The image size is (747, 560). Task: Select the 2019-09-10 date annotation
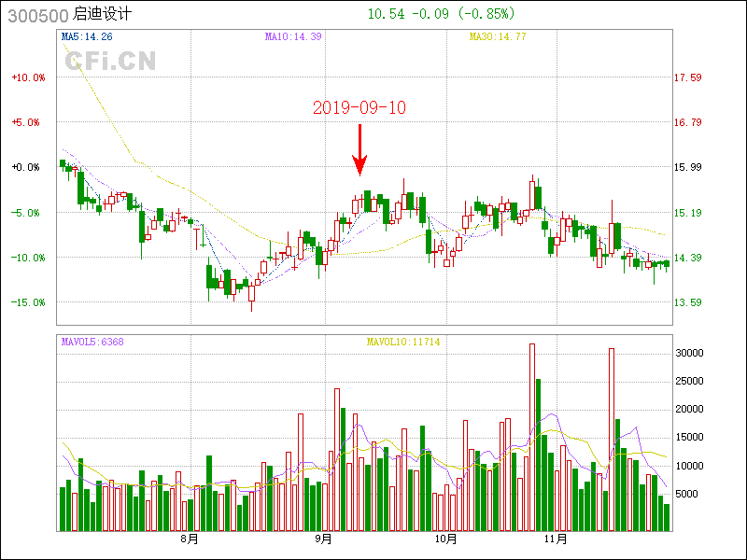[359, 107]
